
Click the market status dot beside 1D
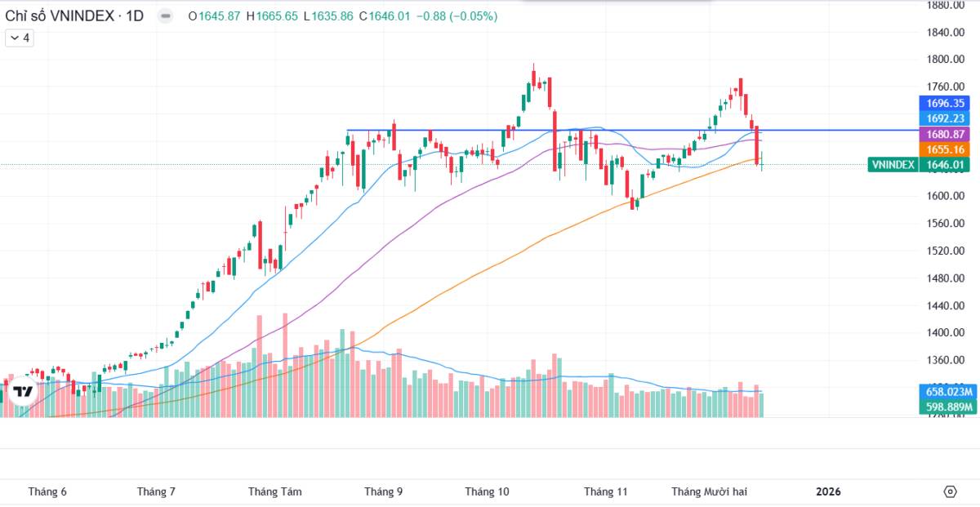(166, 16)
